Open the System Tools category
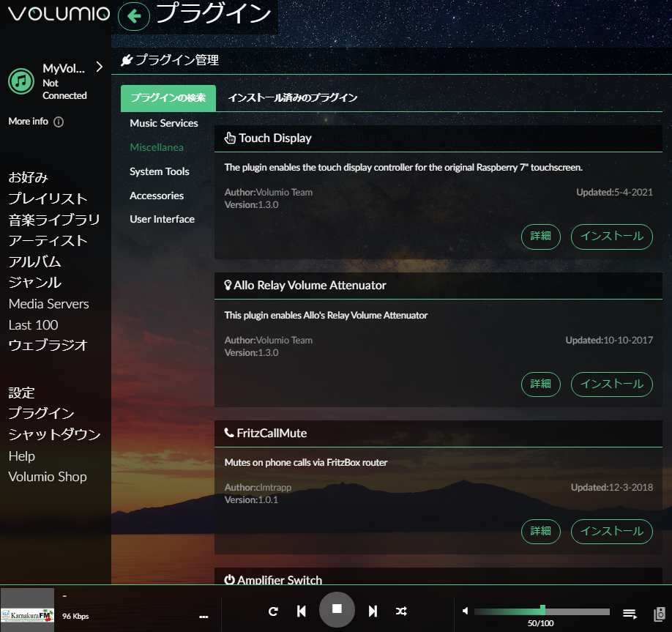Viewport: 672px width, 632px height. pos(160,171)
